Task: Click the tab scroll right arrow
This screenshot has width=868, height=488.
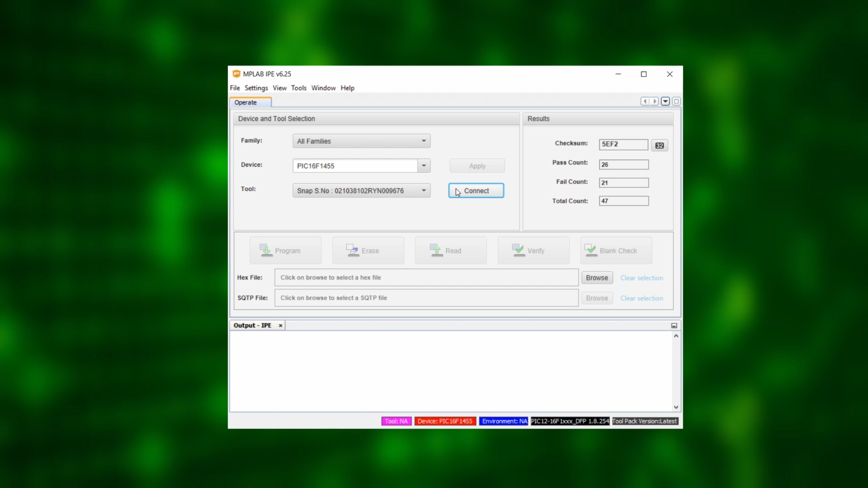Action: pos(654,101)
